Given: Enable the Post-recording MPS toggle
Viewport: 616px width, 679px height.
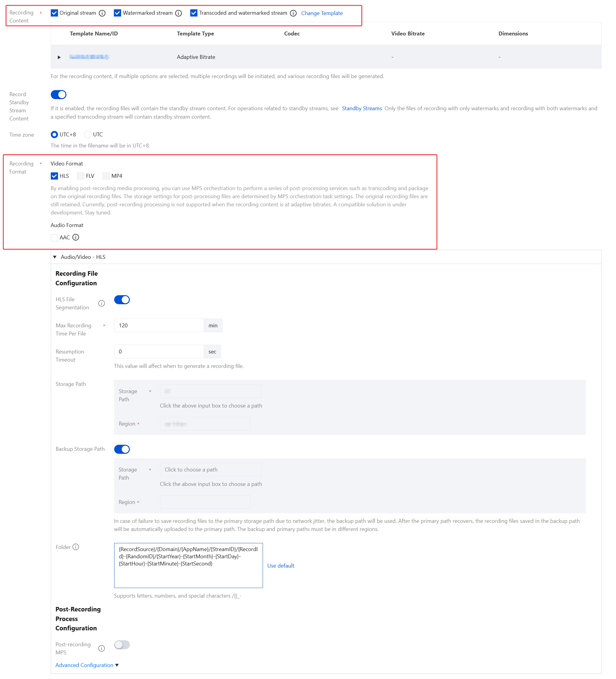Looking at the screenshot, I should [x=122, y=645].
